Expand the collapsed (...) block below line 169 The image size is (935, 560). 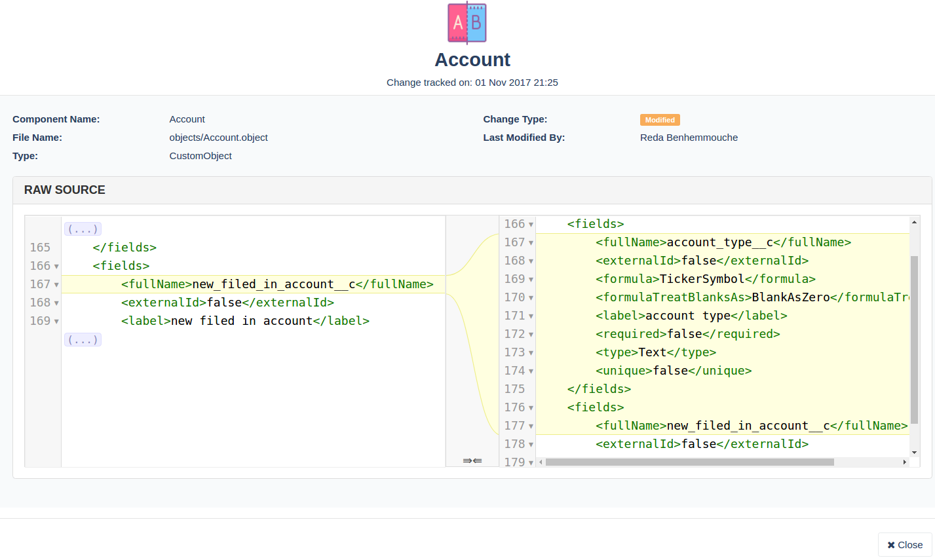point(83,339)
